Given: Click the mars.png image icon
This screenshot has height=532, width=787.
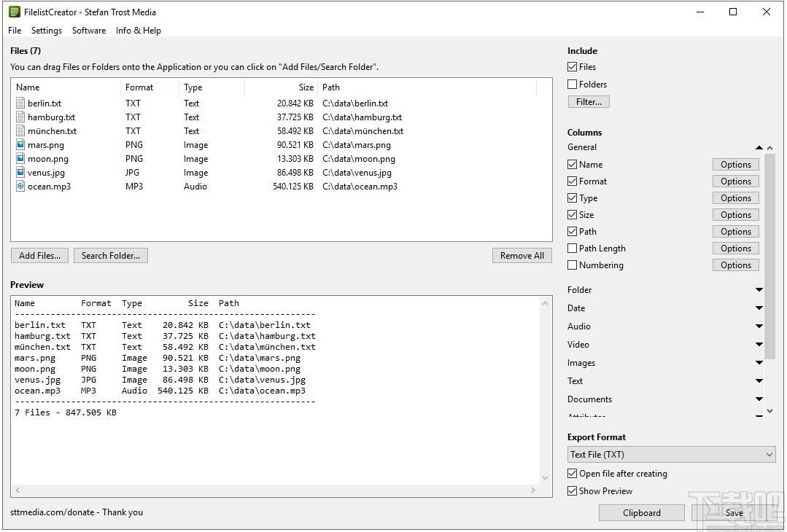Looking at the screenshot, I should (x=20, y=144).
